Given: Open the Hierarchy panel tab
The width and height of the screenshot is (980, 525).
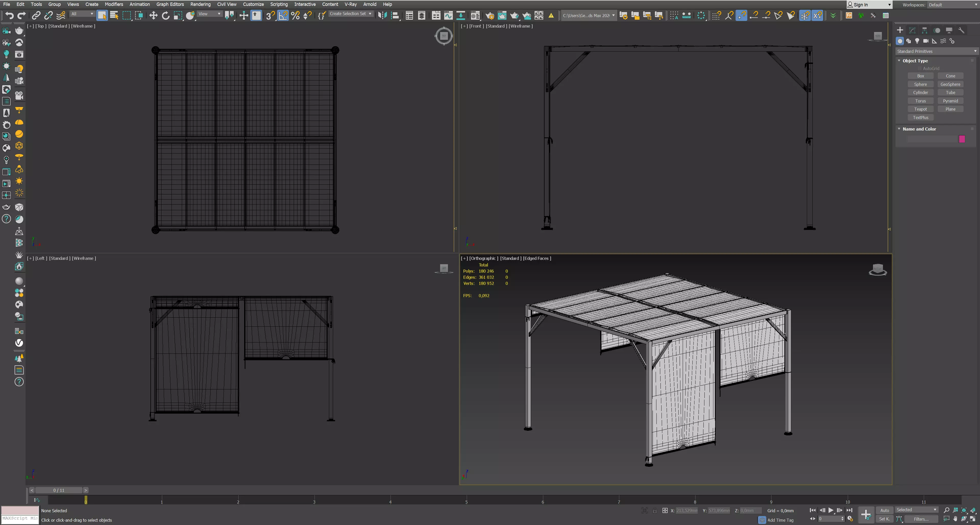Looking at the screenshot, I should (925, 30).
